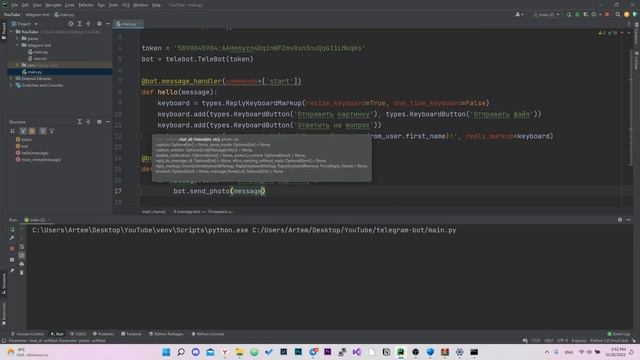Select main_menu(message) in Structure panel
Image resolution: width=640 pixels, height=360 pixels.
click(x=38, y=160)
